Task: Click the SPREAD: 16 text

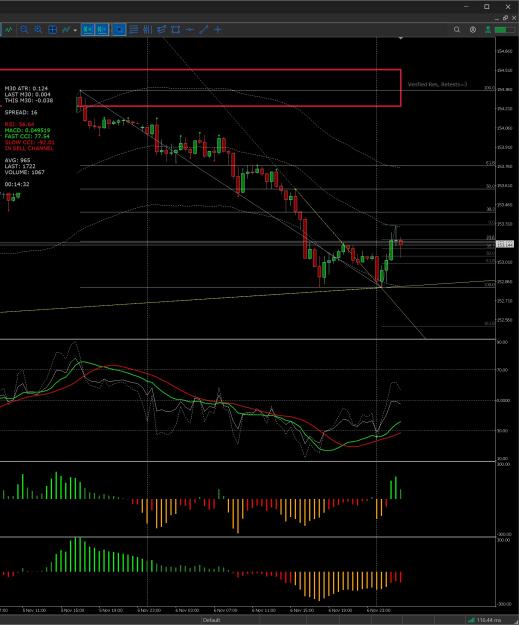Action: [21, 112]
